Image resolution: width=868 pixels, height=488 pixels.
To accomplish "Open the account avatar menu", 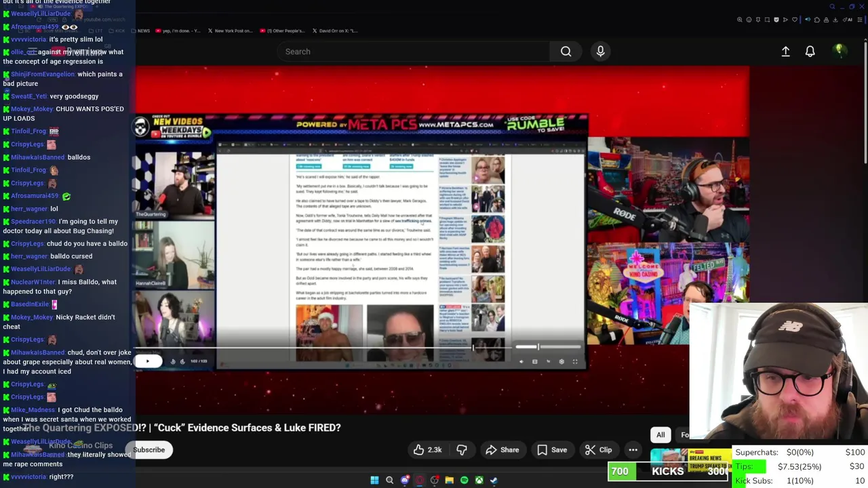I will (839, 51).
